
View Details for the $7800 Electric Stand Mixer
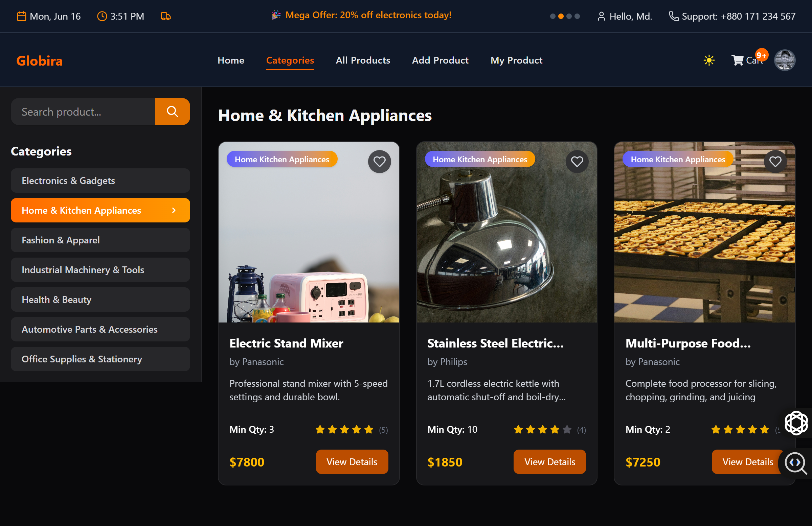tap(352, 461)
